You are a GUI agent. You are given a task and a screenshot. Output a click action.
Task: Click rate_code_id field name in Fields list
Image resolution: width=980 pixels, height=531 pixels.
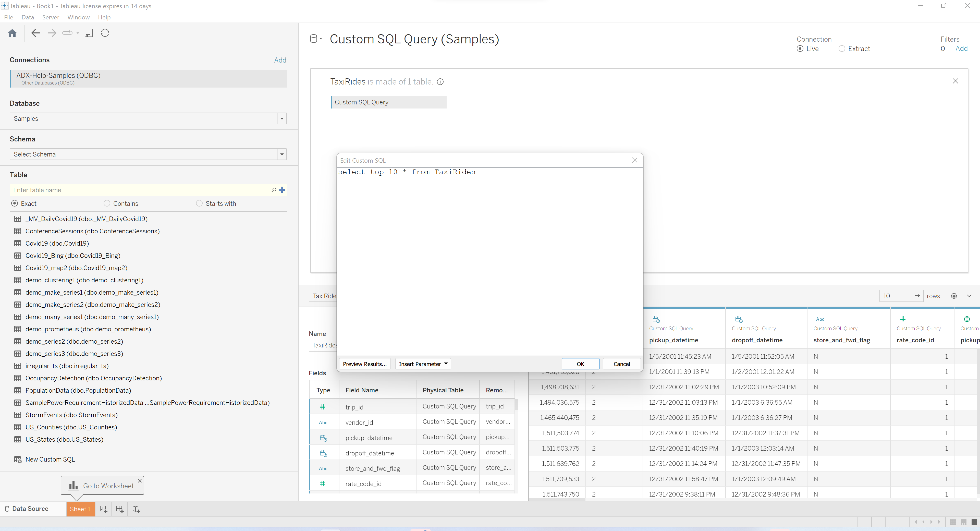(363, 484)
